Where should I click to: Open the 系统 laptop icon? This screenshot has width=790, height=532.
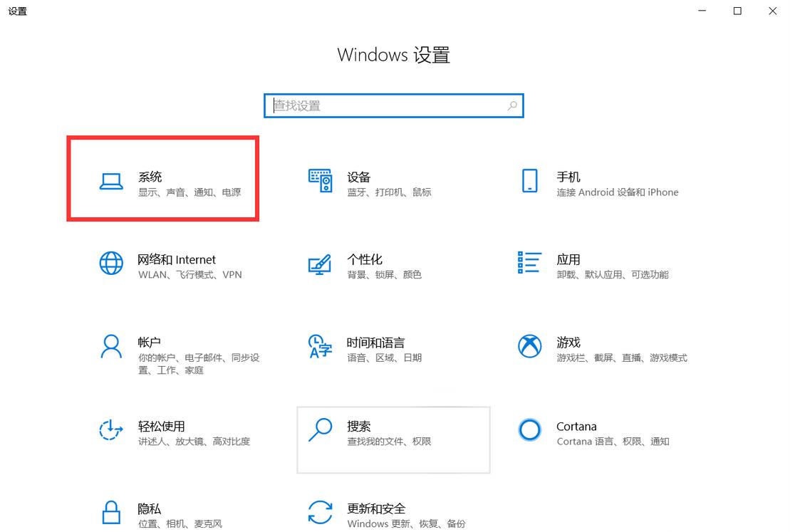point(111,182)
